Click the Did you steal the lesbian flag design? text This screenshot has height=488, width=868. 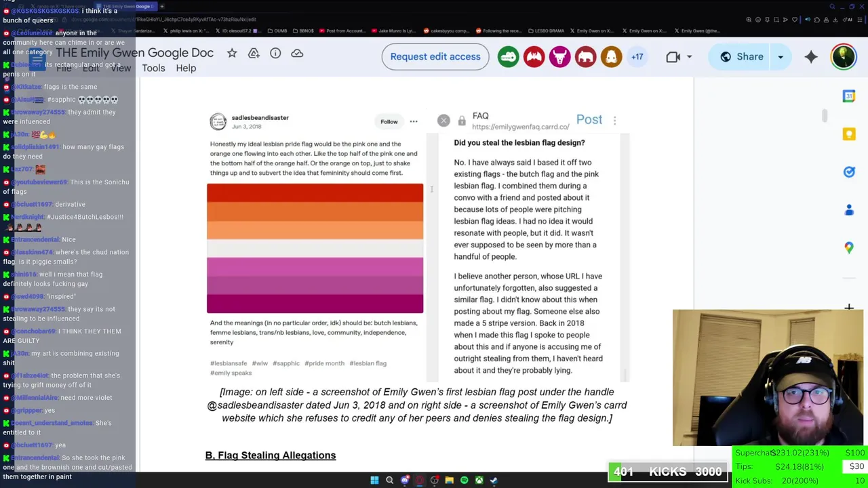(x=519, y=143)
